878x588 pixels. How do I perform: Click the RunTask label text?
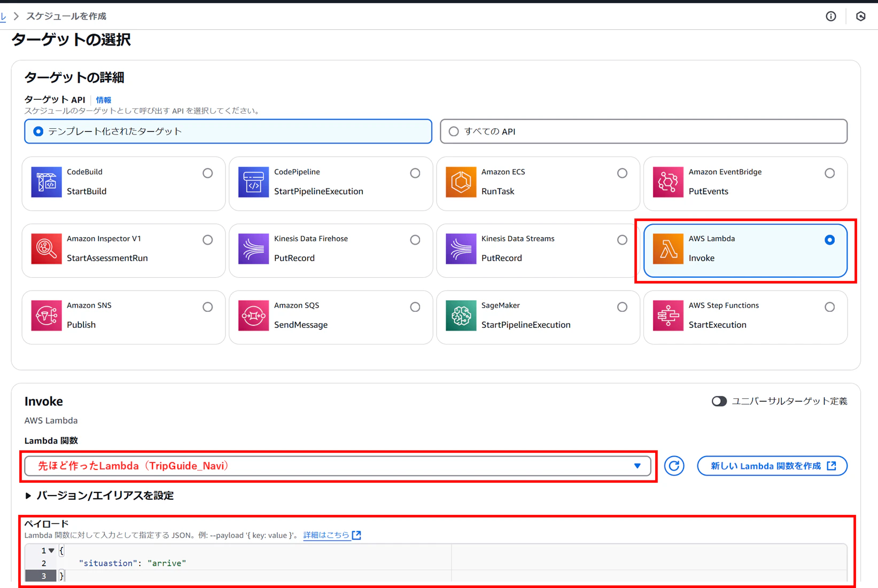498,191
